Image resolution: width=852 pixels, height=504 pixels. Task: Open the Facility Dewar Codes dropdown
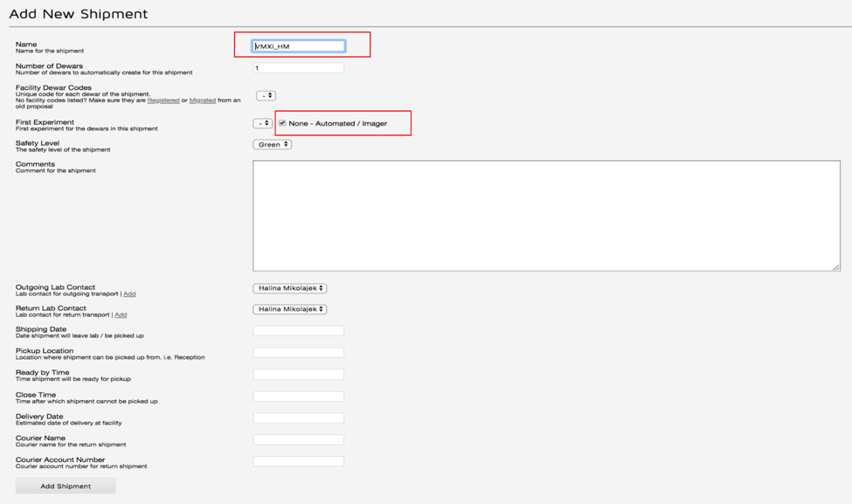click(265, 94)
